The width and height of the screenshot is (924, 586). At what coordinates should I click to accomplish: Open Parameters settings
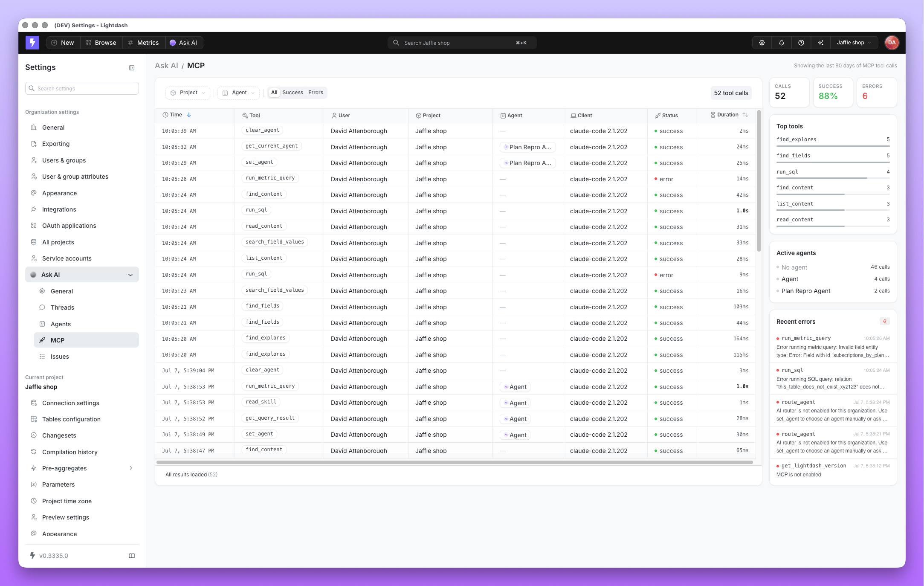pos(82,484)
